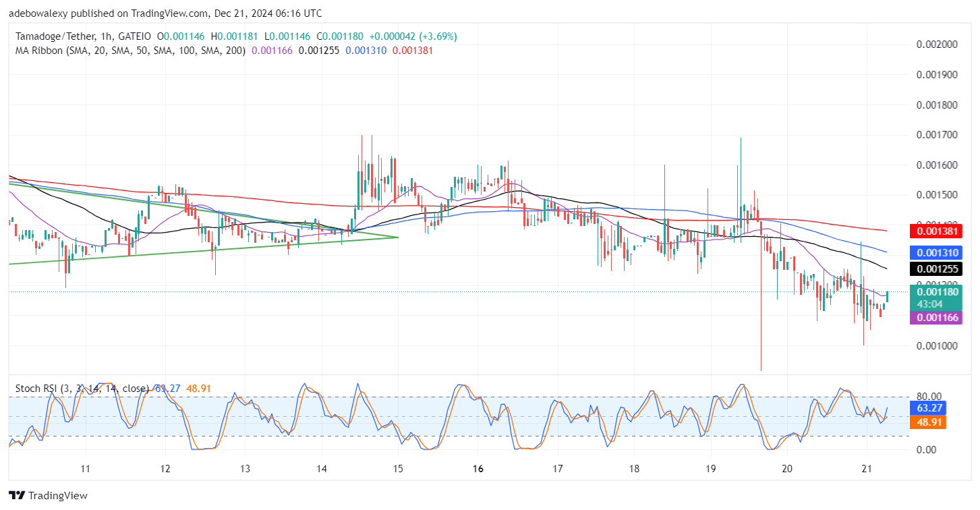Select the blue SMA 100 value 0.001310 label

click(936, 252)
